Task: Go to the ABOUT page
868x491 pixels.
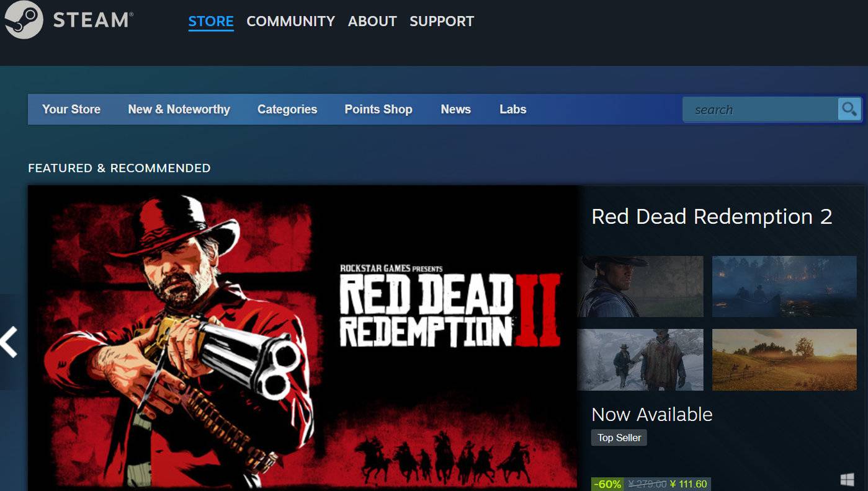Action: click(x=372, y=21)
